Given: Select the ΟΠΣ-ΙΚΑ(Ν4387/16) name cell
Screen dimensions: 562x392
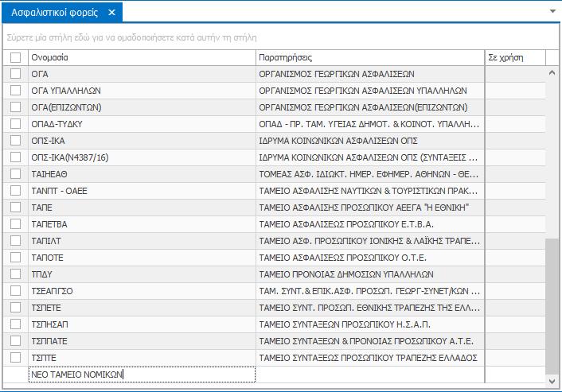Looking at the screenshot, I should pos(142,157).
